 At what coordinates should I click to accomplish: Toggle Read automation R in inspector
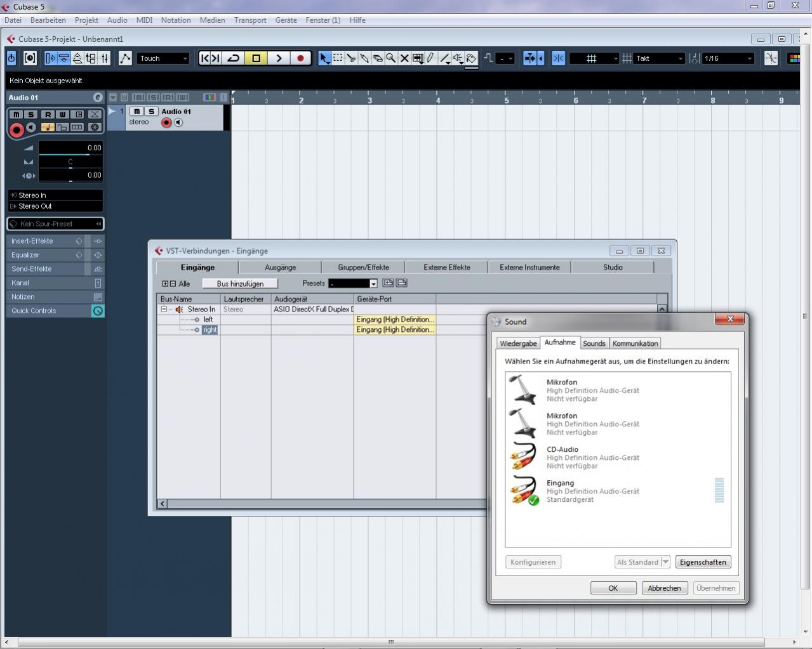48,114
